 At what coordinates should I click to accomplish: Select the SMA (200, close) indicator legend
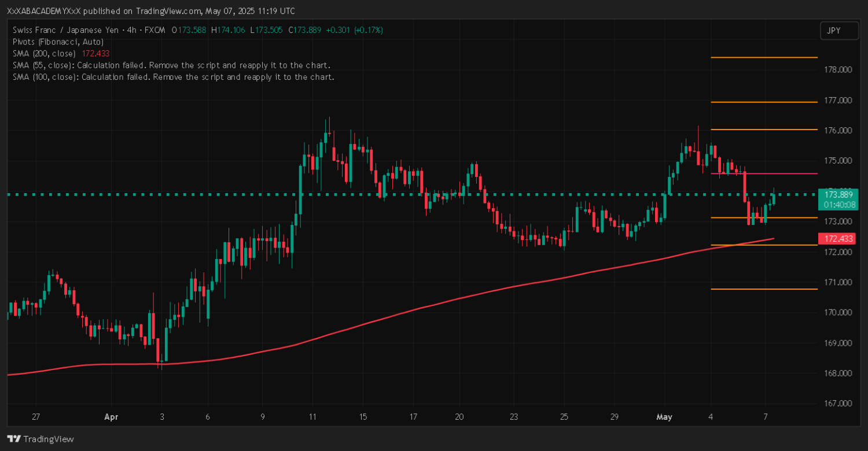tap(44, 53)
